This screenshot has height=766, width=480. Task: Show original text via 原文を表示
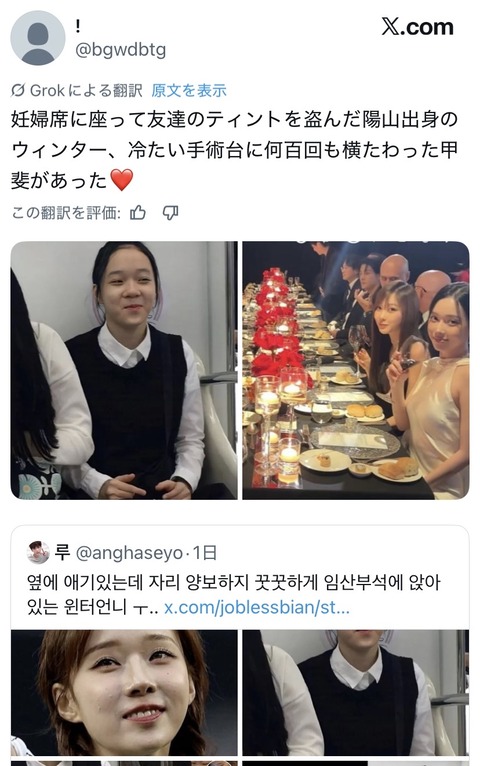pos(189,90)
